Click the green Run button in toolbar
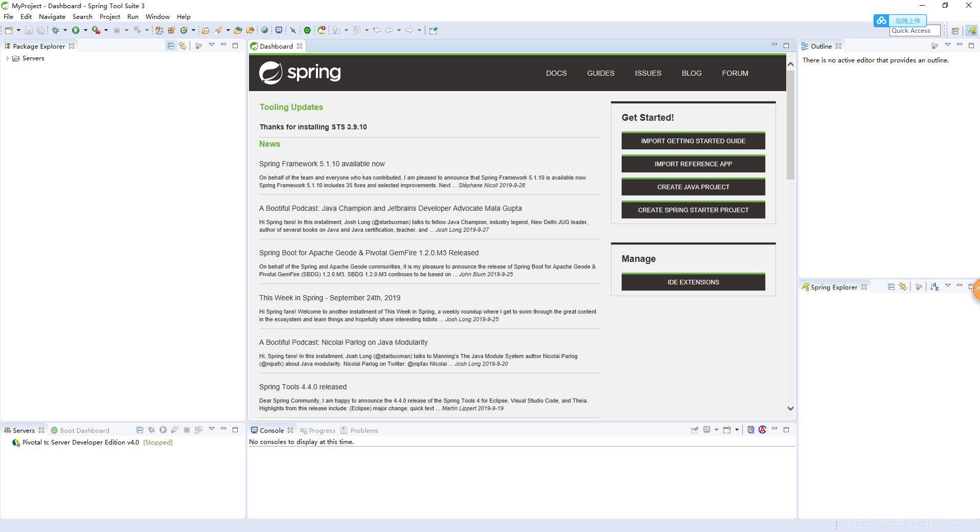The width and height of the screenshot is (980, 532). 76,30
